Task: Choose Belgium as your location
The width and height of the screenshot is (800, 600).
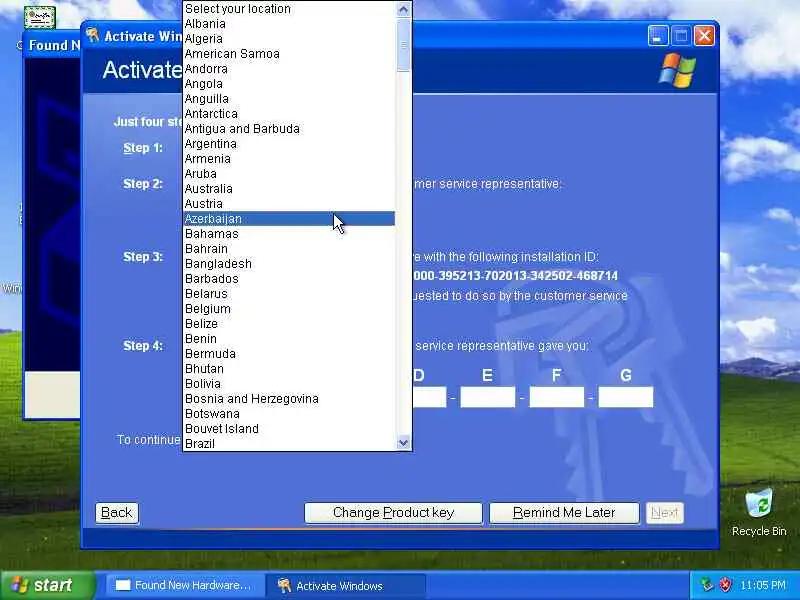Action: coord(289,309)
